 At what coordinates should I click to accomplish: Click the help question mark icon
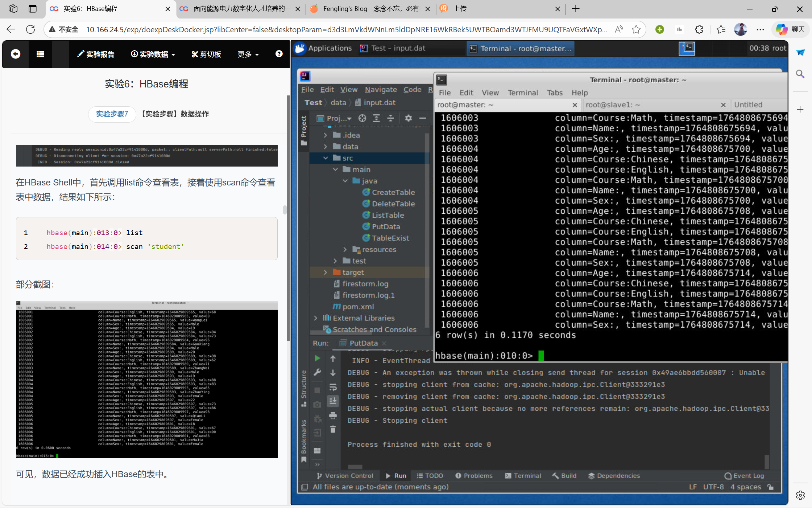(279, 54)
